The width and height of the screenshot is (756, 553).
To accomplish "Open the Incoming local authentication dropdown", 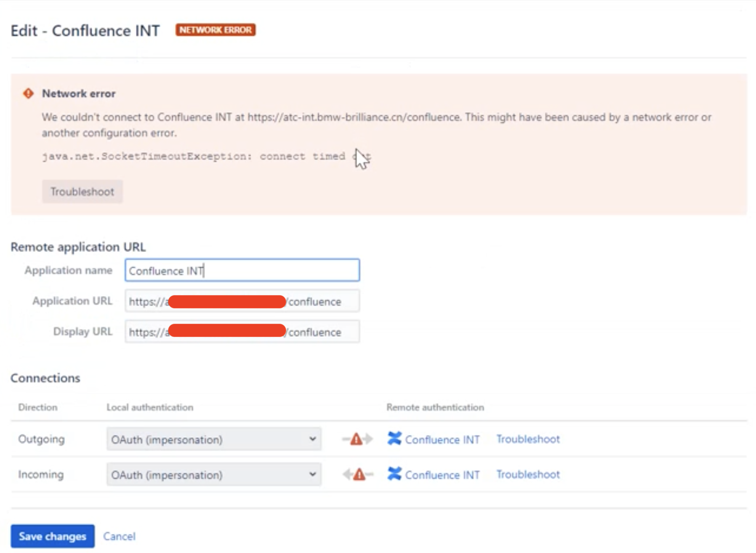I will click(214, 474).
